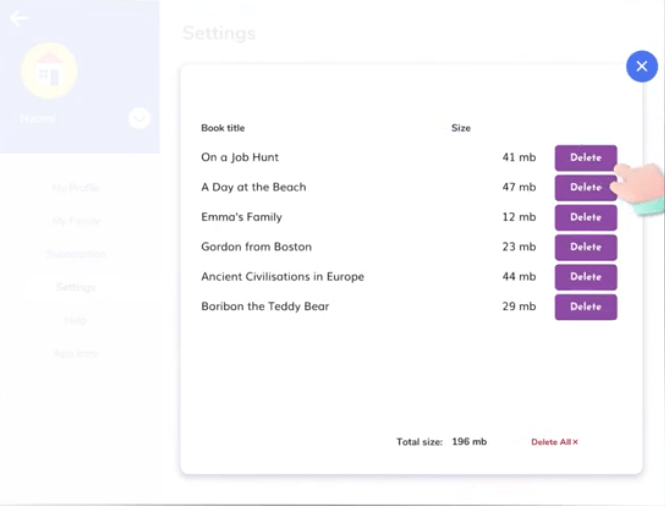
Task: Delete Ancient Civilisations in Europe
Action: coord(585,277)
